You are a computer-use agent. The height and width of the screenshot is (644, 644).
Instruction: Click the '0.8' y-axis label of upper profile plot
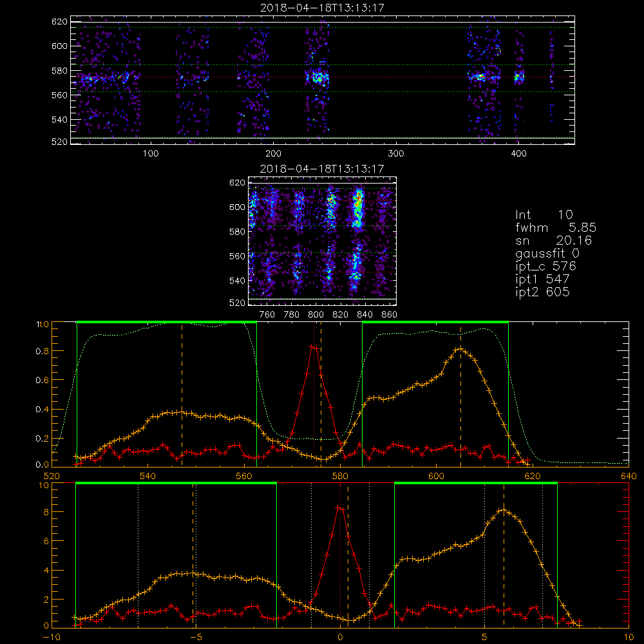[42, 351]
